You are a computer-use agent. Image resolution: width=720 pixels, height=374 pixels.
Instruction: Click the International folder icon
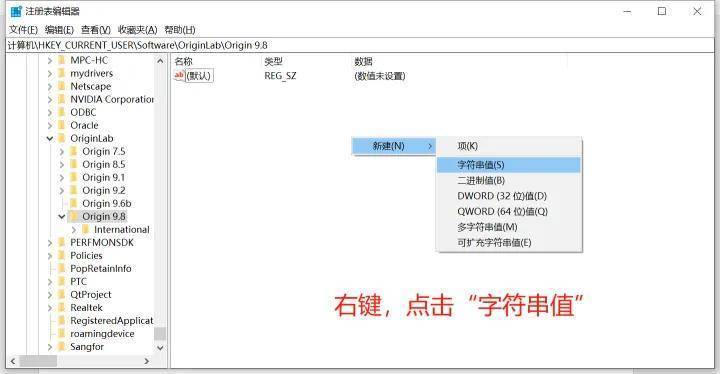click(x=86, y=230)
